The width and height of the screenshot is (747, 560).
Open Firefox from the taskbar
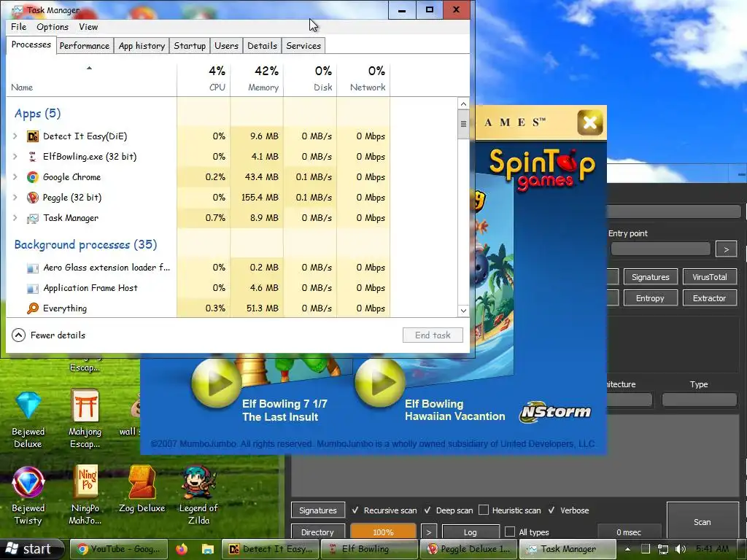click(182, 549)
